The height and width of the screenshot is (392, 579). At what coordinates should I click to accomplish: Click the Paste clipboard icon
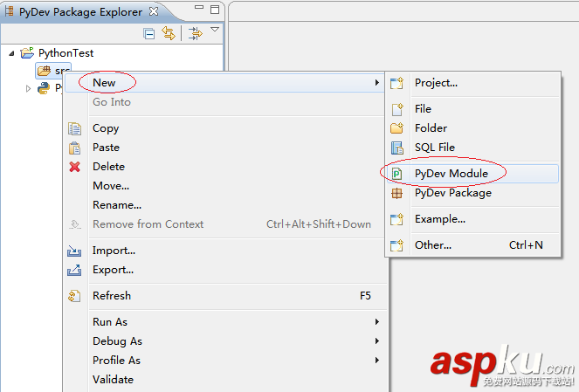(x=74, y=148)
